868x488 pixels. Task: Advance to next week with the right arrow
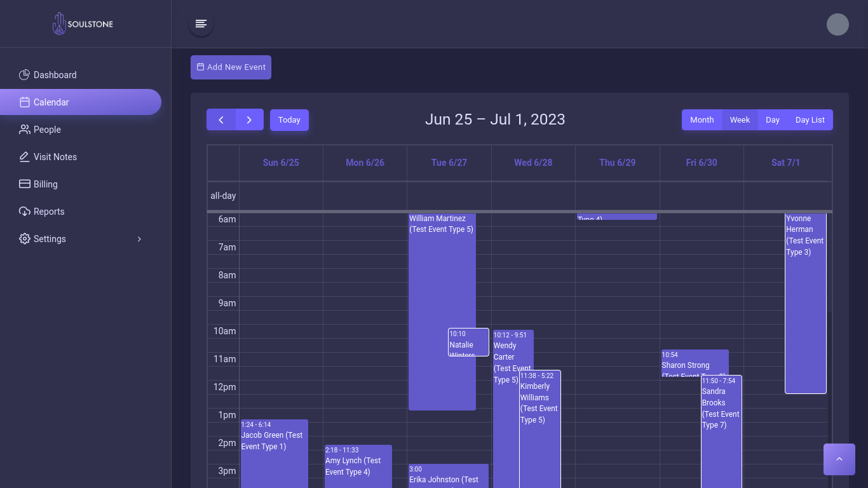coord(249,119)
